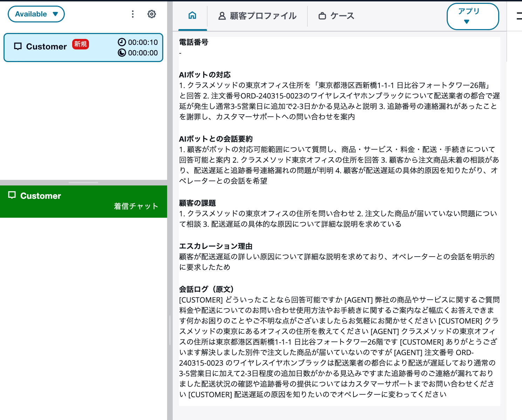Click the clock icon next to 00:00:10 timer

pos(122,42)
